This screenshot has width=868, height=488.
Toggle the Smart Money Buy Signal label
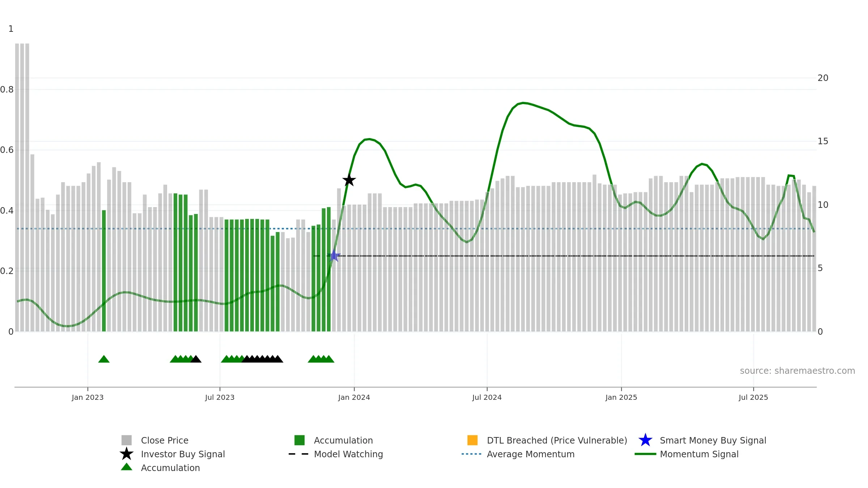[713, 440]
